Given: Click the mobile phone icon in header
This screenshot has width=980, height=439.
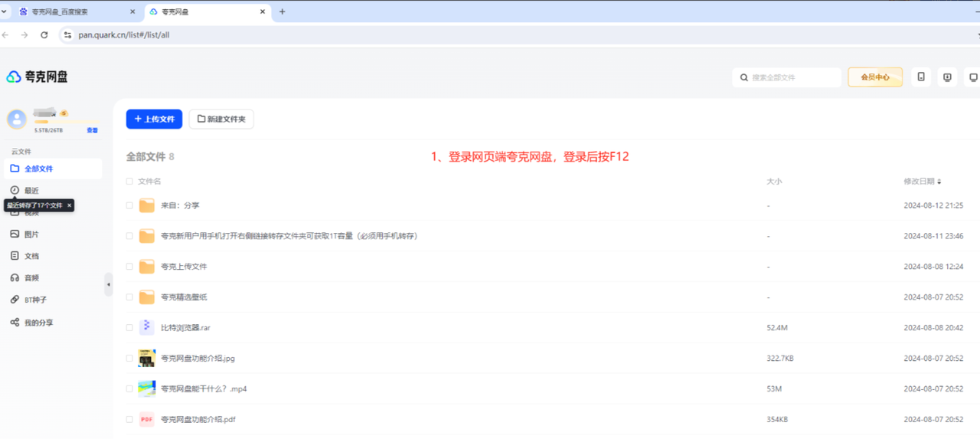Looking at the screenshot, I should tap(921, 77).
